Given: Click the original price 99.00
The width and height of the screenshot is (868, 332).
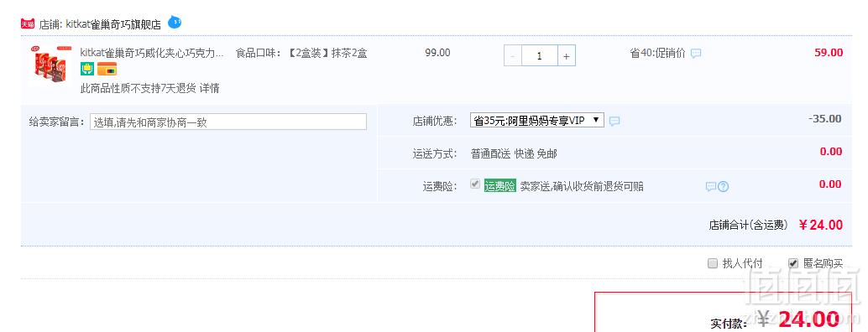Looking at the screenshot, I should pyautogui.click(x=437, y=53).
